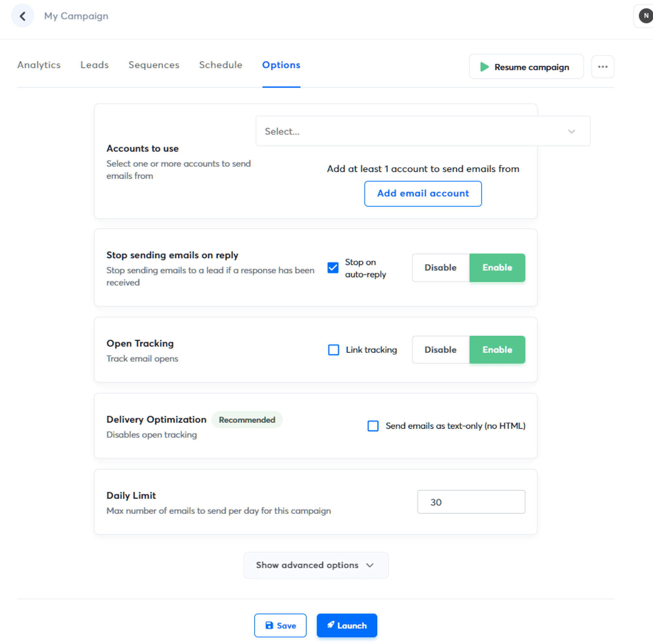This screenshot has height=644, width=653.
Task: Click the Add email account button
Action: click(422, 193)
